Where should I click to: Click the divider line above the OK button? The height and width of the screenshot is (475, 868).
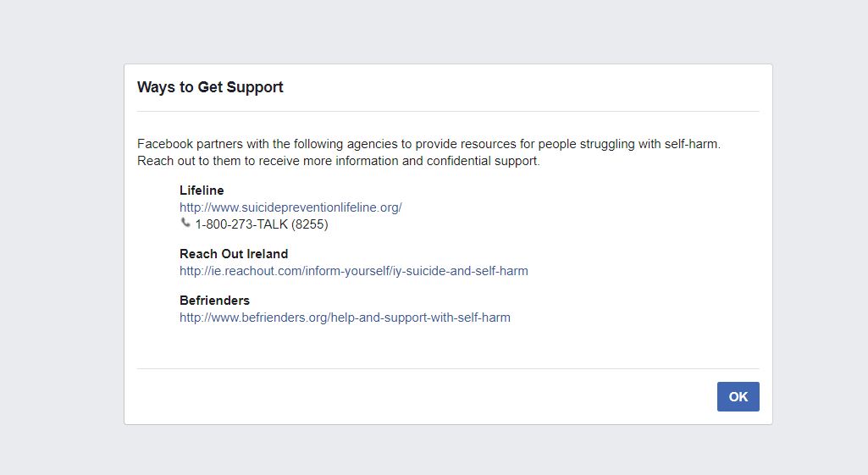pos(448,368)
